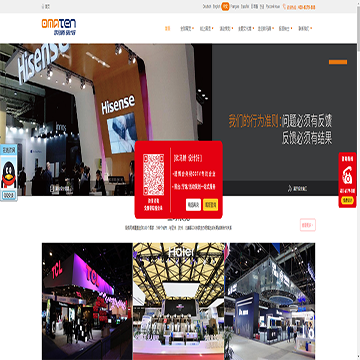Switch language to Español
Image resolution: width=360 pixels, height=360 pixels.
tap(245, 7)
